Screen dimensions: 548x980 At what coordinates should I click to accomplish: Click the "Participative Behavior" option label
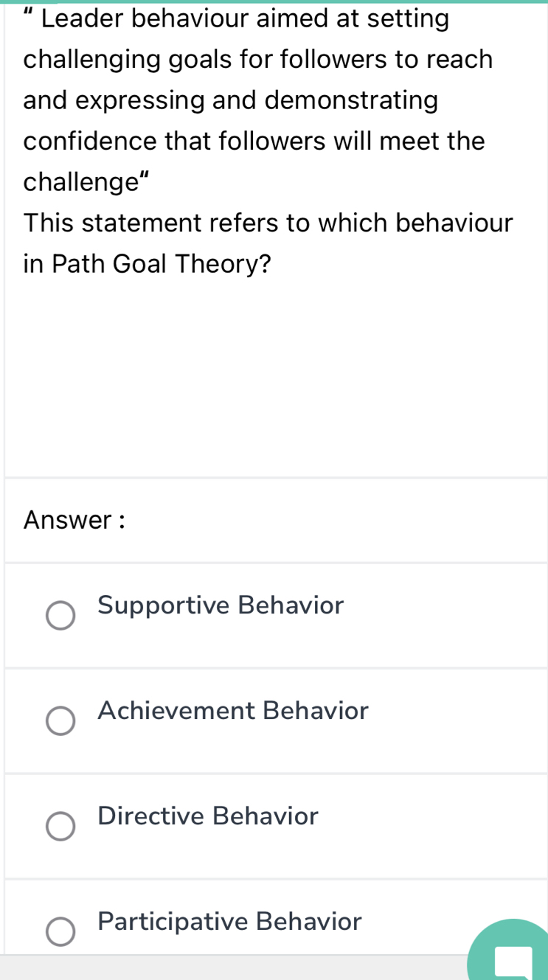[229, 922]
